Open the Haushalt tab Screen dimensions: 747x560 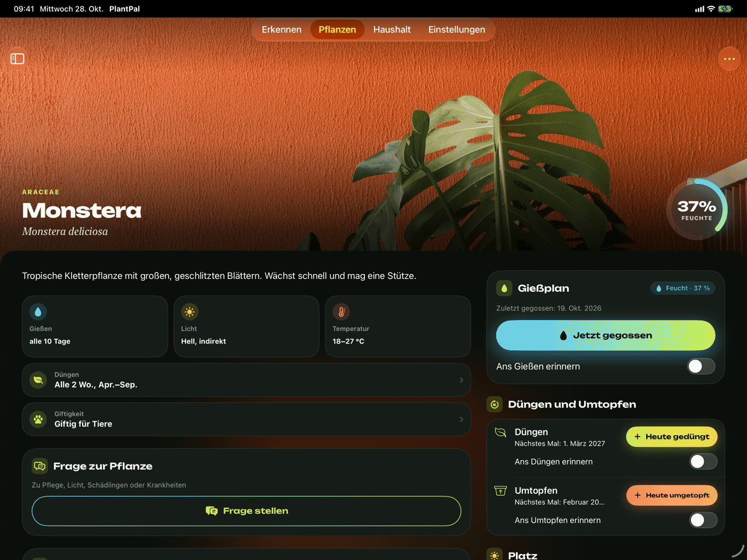pyautogui.click(x=392, y=30)
